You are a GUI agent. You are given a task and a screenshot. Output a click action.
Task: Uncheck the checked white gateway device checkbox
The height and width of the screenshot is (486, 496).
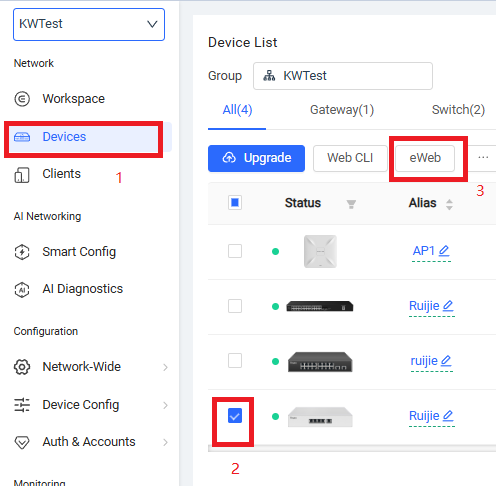(x=235, y=416)
